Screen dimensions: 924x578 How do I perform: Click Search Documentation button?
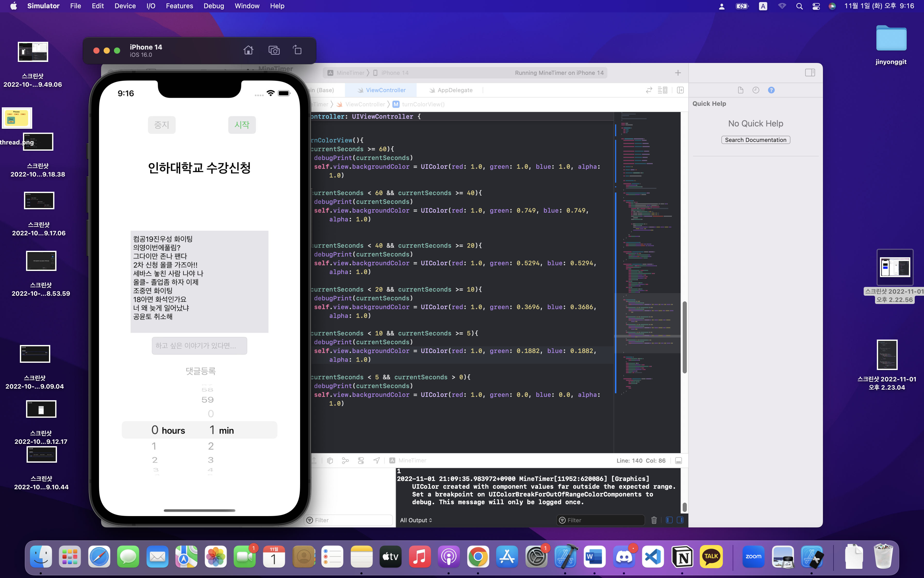756,140
